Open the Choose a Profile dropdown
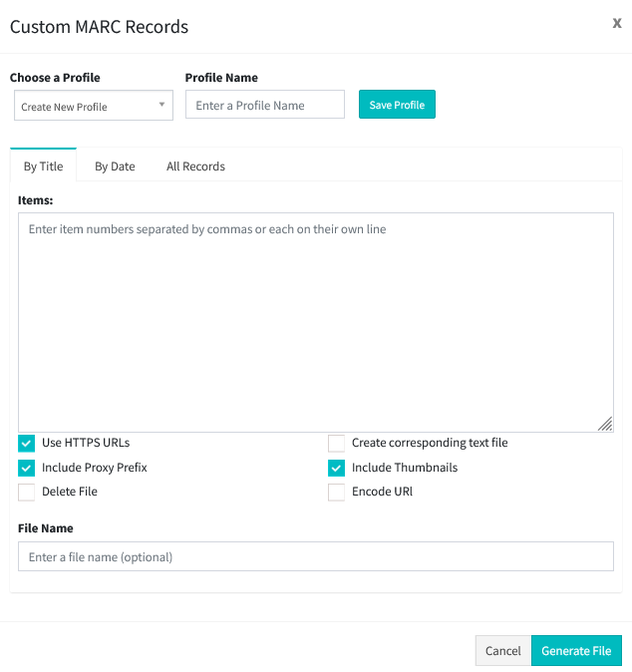 click(94, 105)
